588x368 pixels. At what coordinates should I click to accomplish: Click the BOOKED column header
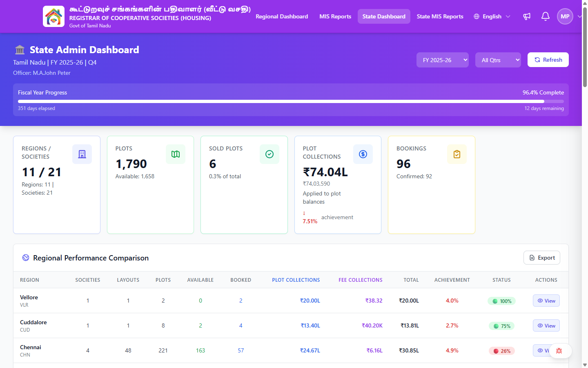tap(241, 280)
